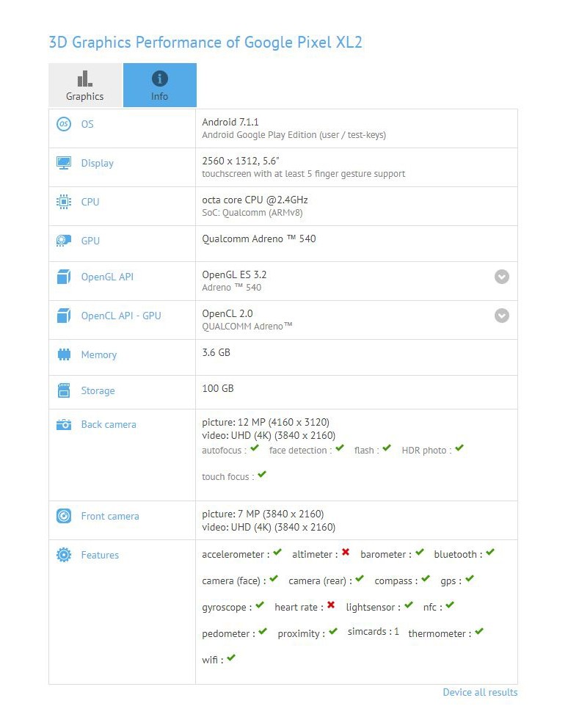Click the Front camera label
Image resolution: width=568 pixels, height=728 pixels.
tap(110, 516)
